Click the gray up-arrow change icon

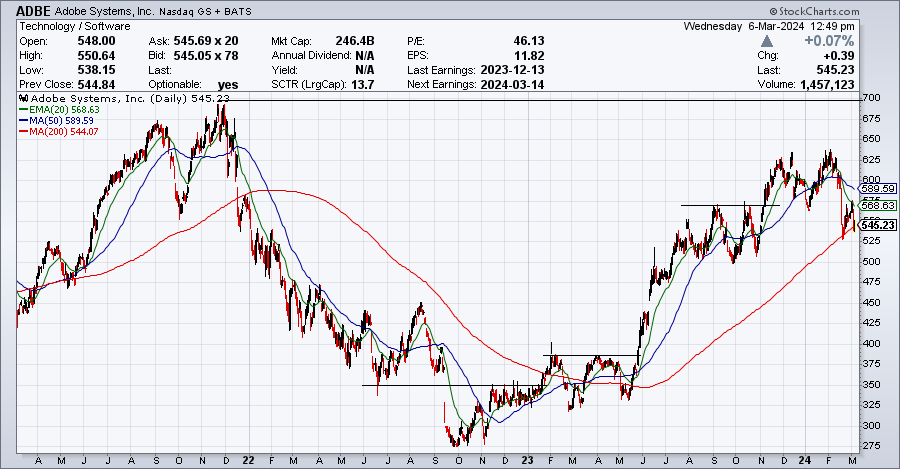pyautogui.click(x=767, y=41)
